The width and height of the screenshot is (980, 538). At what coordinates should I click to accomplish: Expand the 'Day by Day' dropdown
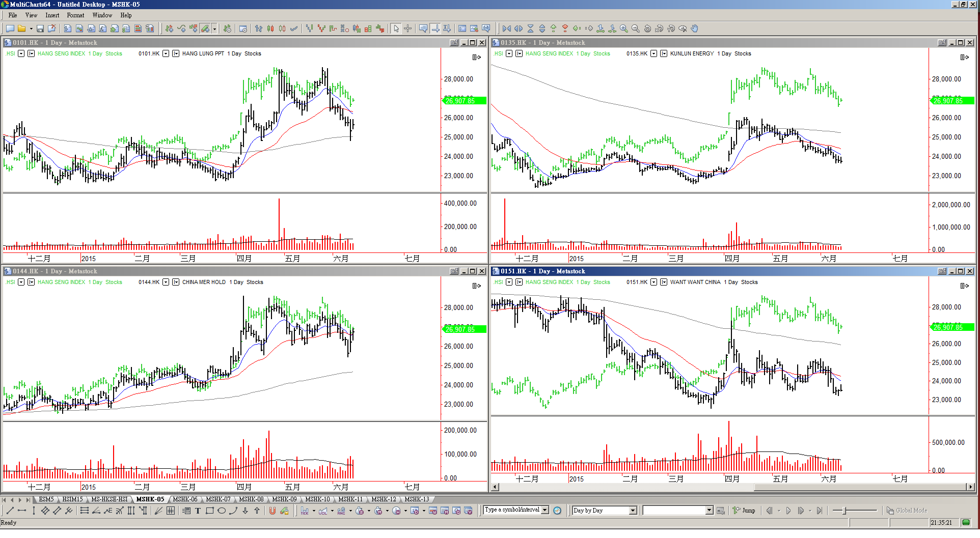633,511
